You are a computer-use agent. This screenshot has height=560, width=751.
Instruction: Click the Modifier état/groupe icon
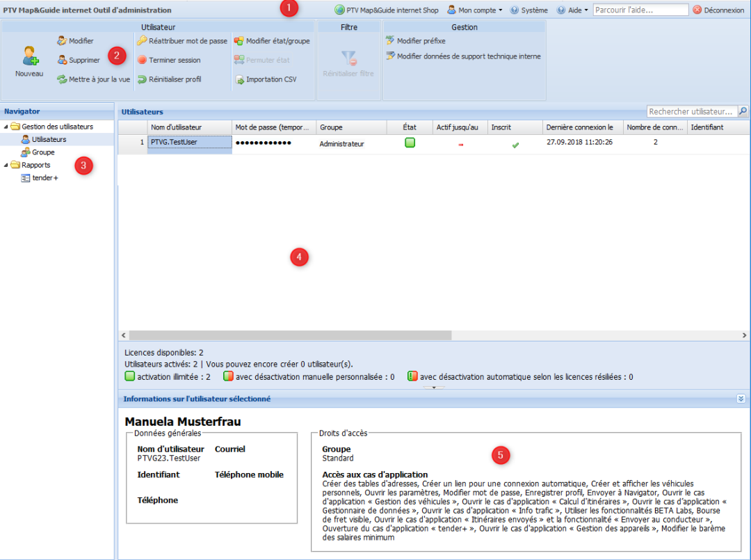click(x=239, y=41)
